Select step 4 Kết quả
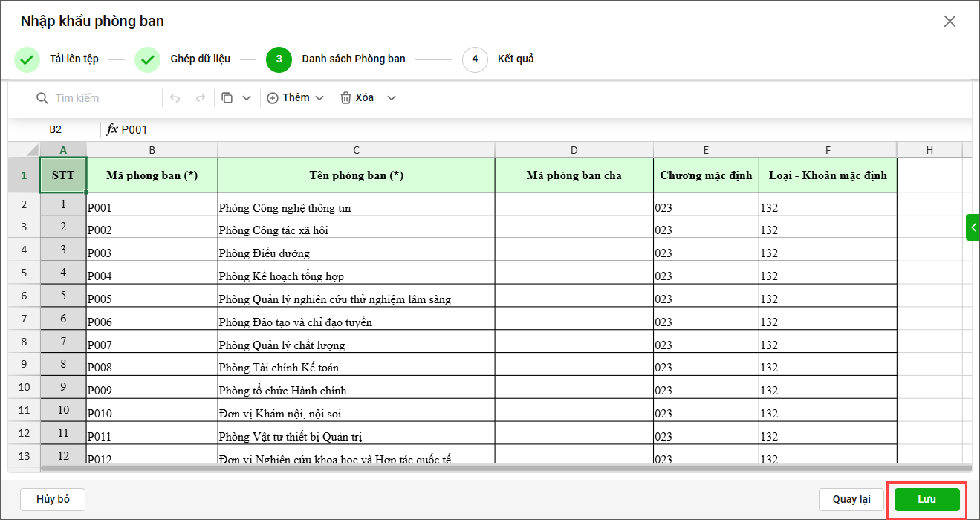The width and height of the screenshot is (980, 520). click(475, 59)
